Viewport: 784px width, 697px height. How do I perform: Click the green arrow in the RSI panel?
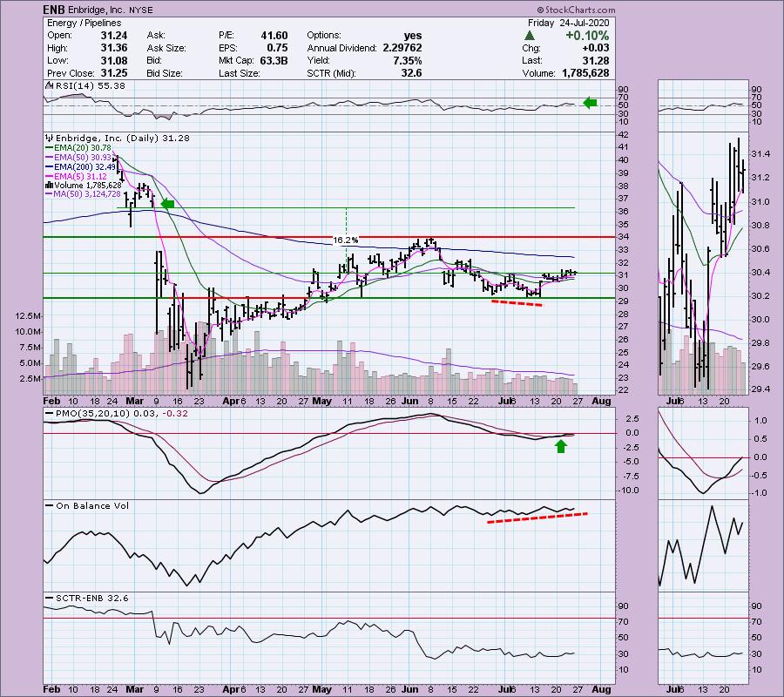pos(591,104)
